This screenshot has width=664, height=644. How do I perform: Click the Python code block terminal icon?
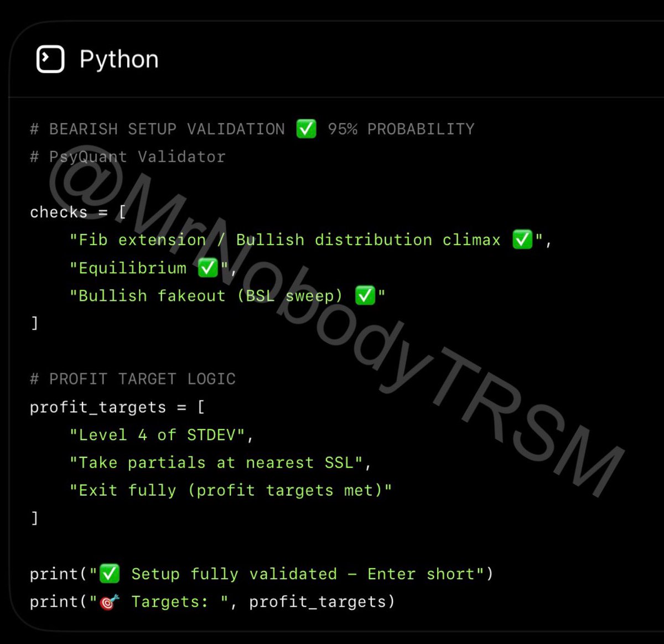click(x=50, y=59)
